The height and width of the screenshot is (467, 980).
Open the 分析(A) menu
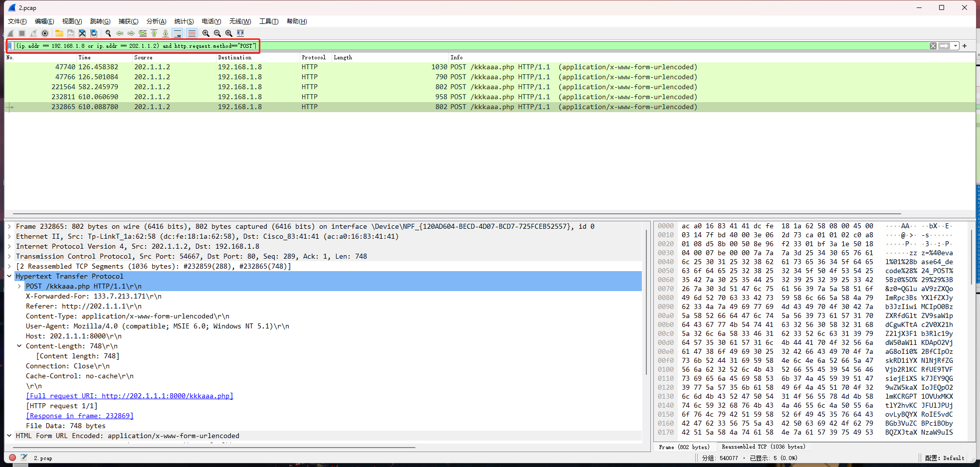pos(156,21)
